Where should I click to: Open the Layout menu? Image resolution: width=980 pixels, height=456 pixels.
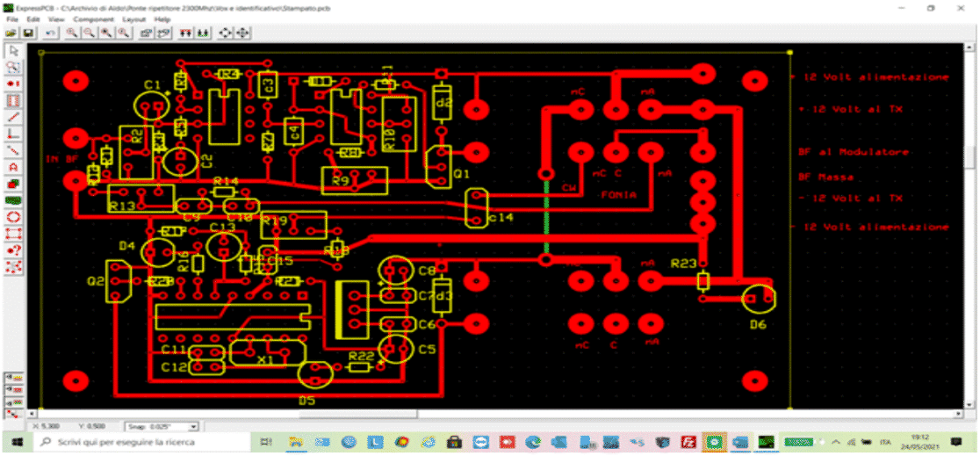133,19
